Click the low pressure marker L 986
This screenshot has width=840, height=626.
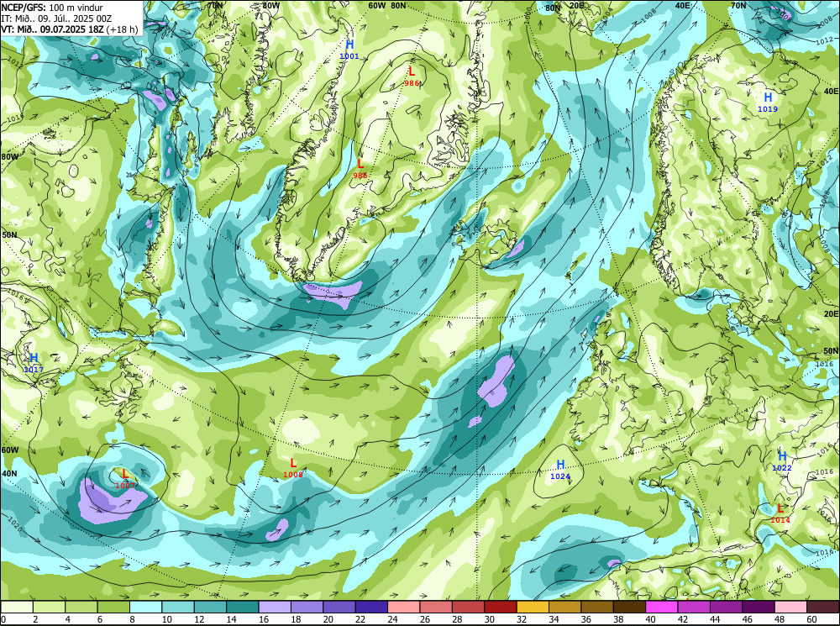click(412, 76)
